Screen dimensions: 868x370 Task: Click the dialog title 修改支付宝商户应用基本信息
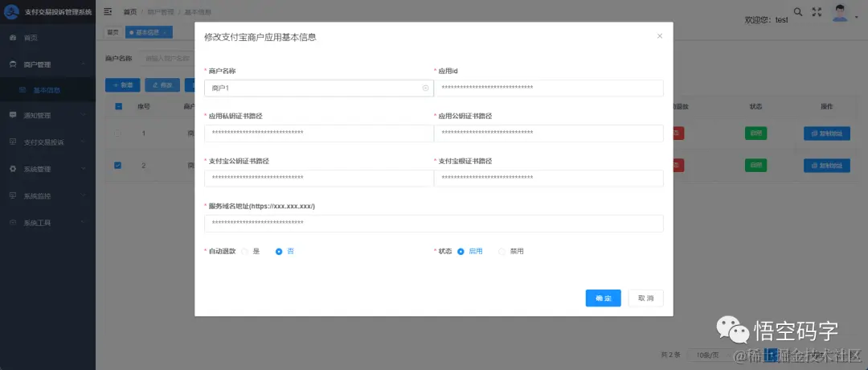[260, 38]
